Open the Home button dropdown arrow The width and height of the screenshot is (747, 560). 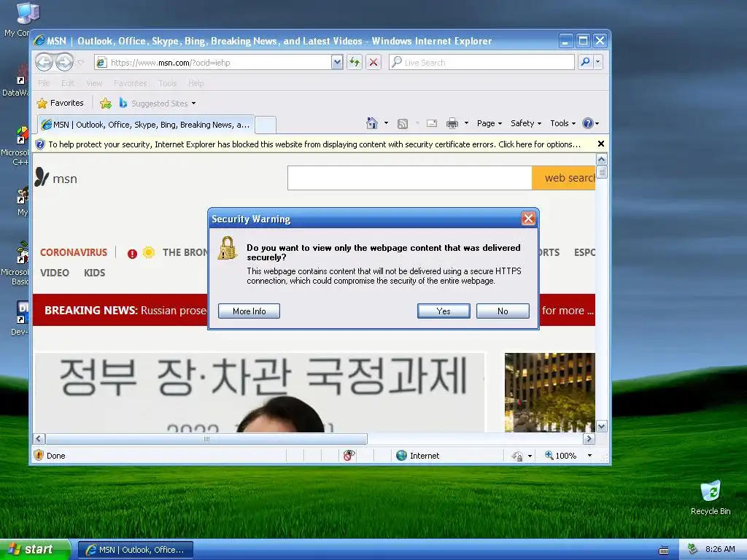(x=386, y=123)
